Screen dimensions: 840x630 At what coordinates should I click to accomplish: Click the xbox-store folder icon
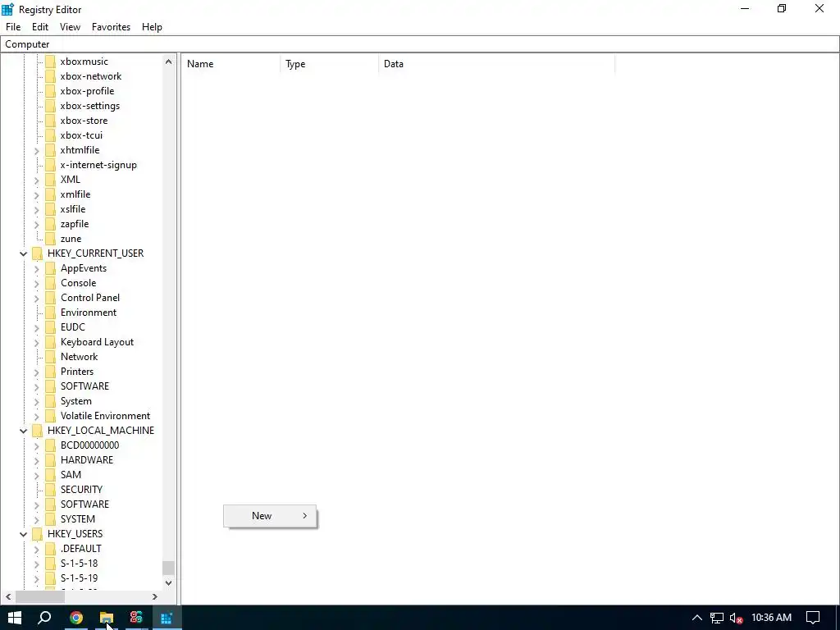[50, 121]
